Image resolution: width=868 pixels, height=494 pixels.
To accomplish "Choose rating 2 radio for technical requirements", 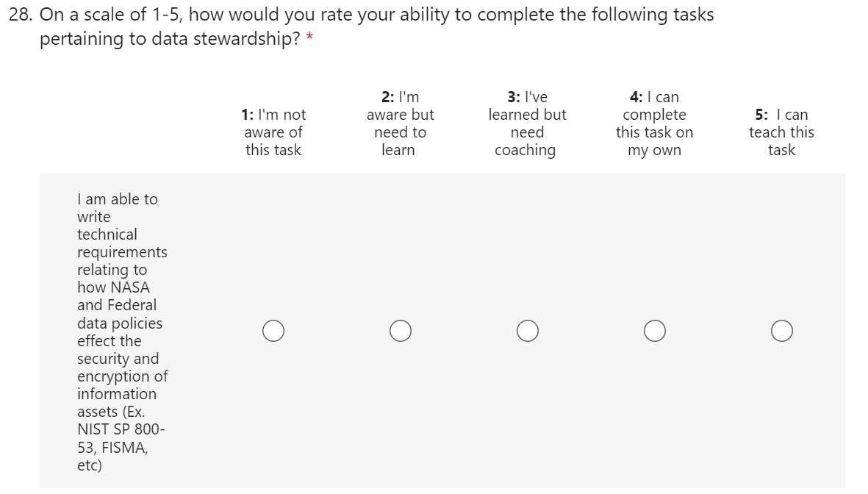I will [400, 331].
